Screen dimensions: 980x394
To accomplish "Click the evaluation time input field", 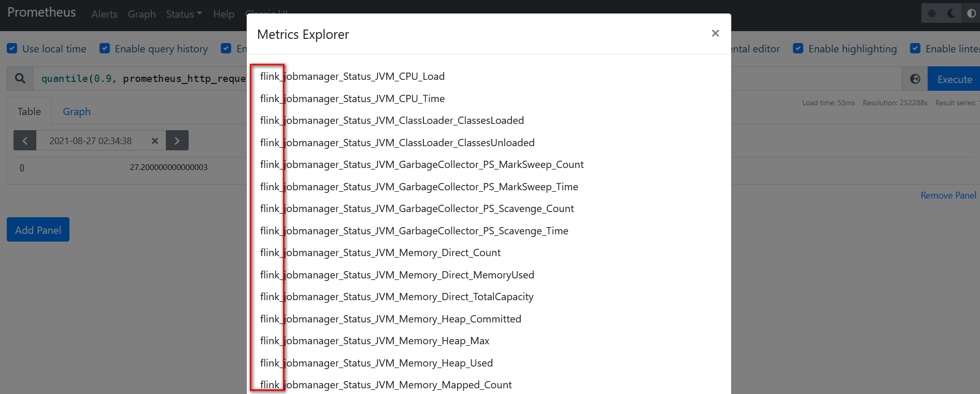I will point(91,140).
